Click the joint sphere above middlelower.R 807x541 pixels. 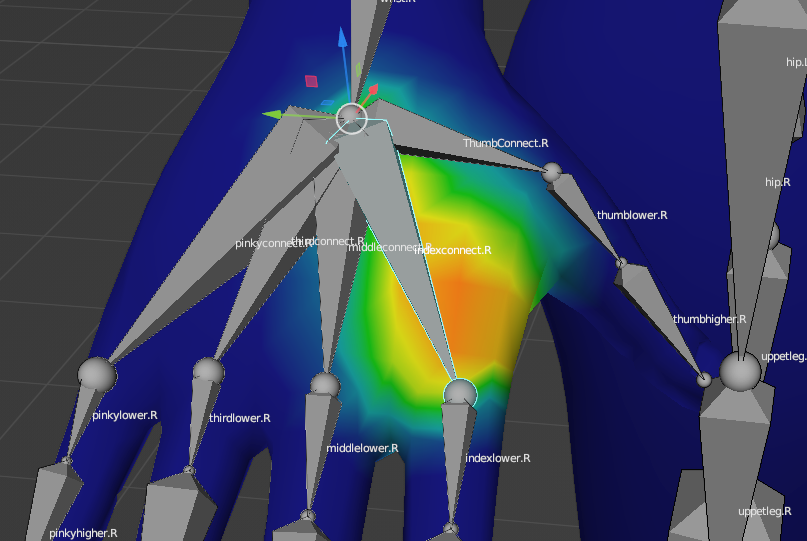325,385
